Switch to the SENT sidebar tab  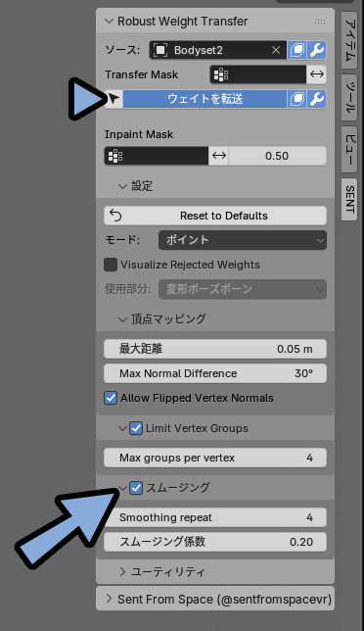point(349,200)
